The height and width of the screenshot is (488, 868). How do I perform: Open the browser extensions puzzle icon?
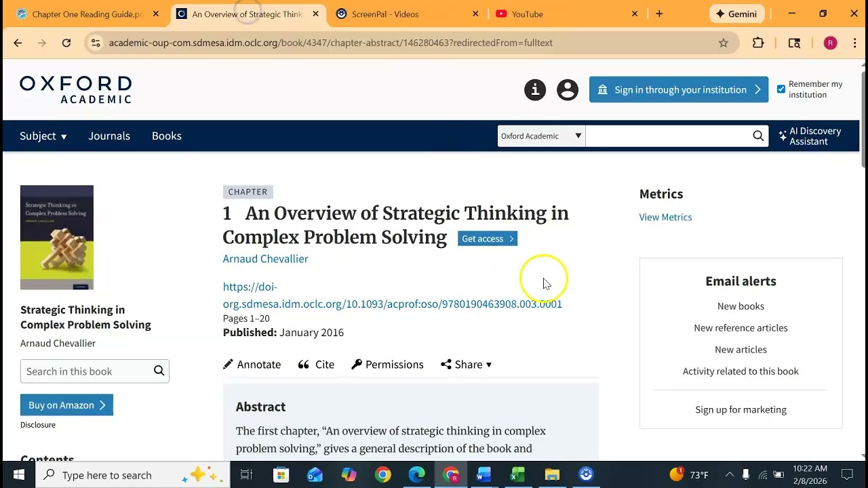coord(758,43)
